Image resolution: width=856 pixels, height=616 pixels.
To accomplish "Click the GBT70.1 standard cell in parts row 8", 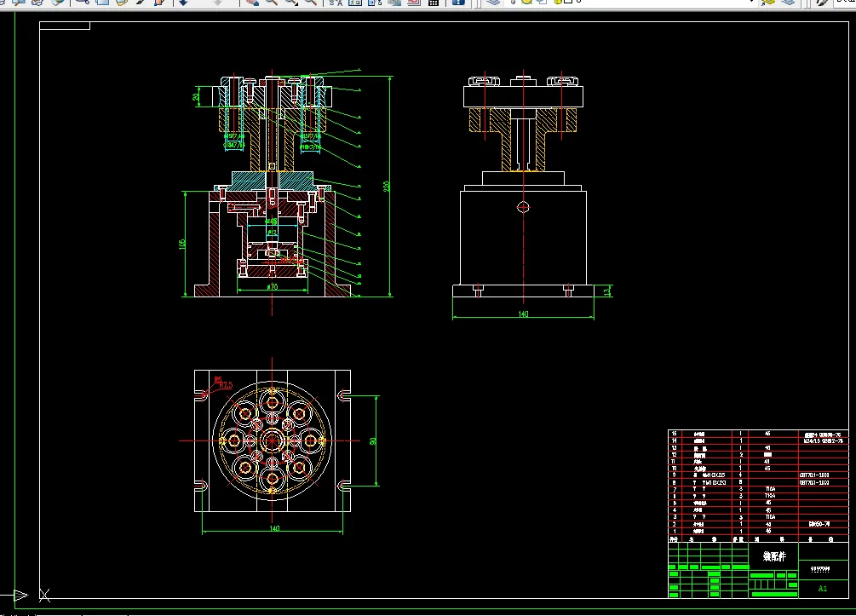I will 814,482.
